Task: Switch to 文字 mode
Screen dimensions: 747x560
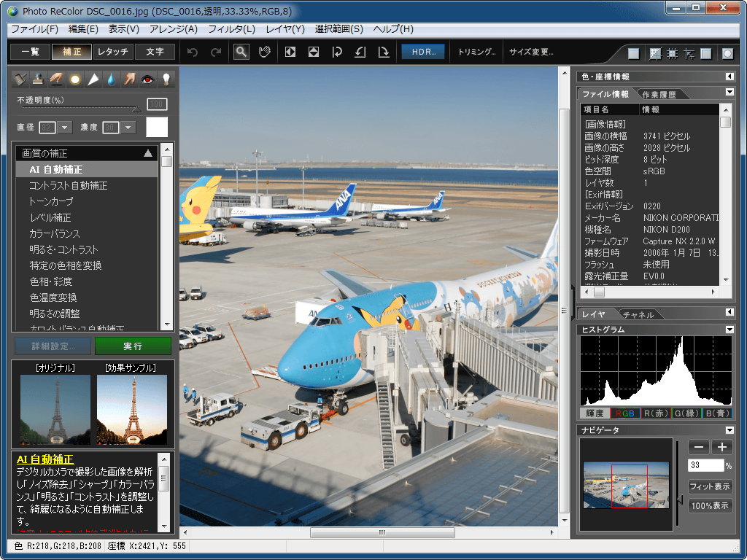Action: (155, 52)
